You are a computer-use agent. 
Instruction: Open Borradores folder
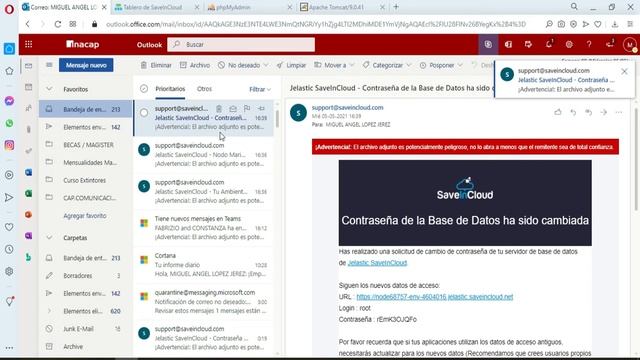pos(86,276)
